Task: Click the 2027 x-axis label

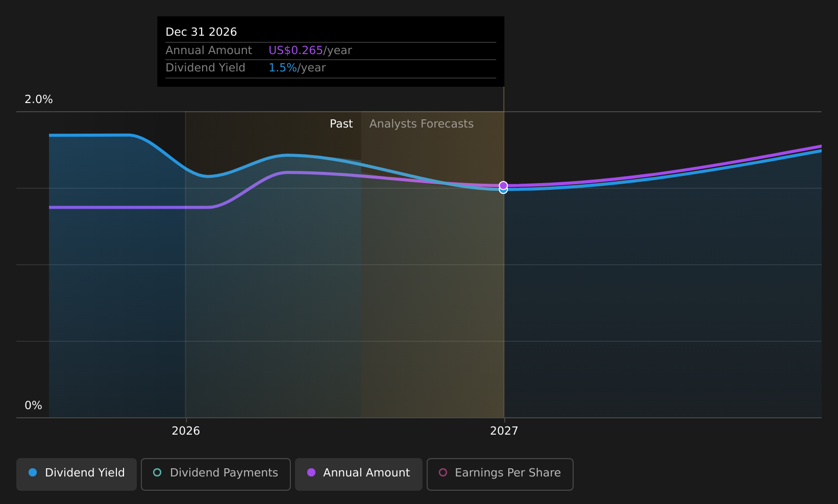Action: (x=504, y=431)
